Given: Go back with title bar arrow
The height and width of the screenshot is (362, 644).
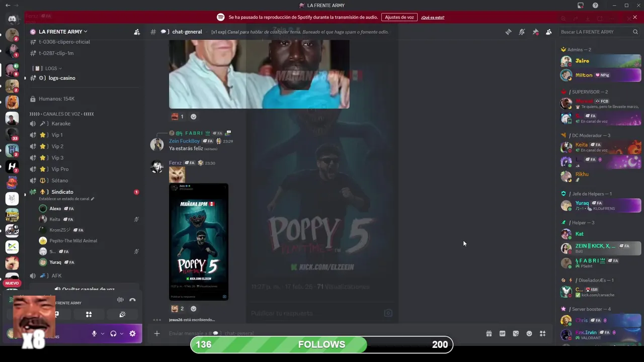Looking at the screenshot, I should [8, 6].
